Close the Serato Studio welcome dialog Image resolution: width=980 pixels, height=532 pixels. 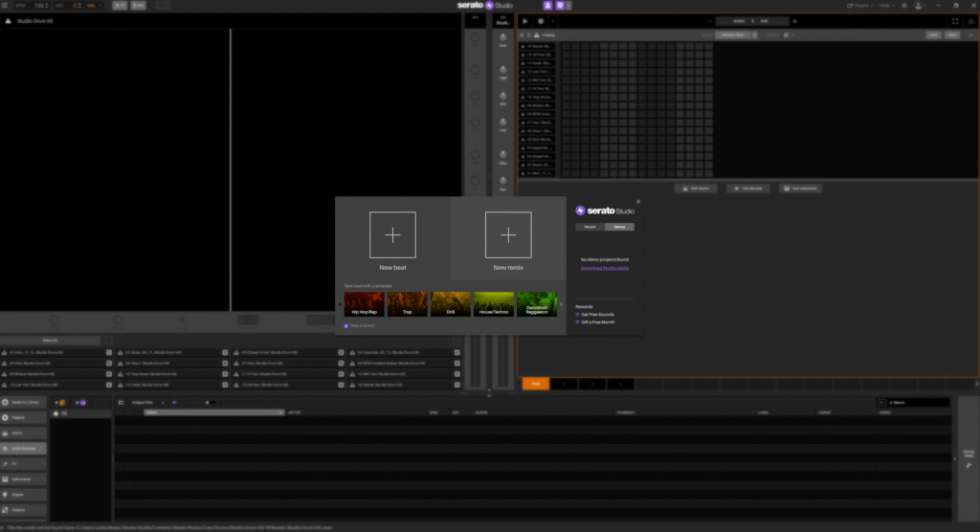638,201
